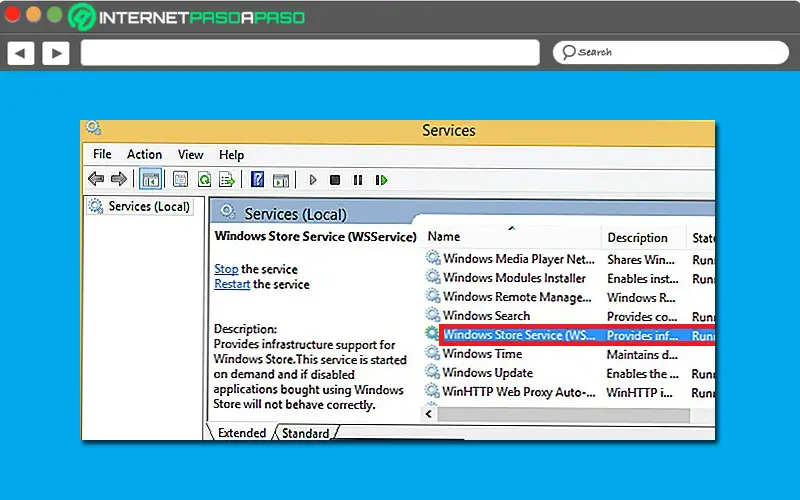
Task: Click the back arrow in Services toolbar
Action: (x=96, y=179)
